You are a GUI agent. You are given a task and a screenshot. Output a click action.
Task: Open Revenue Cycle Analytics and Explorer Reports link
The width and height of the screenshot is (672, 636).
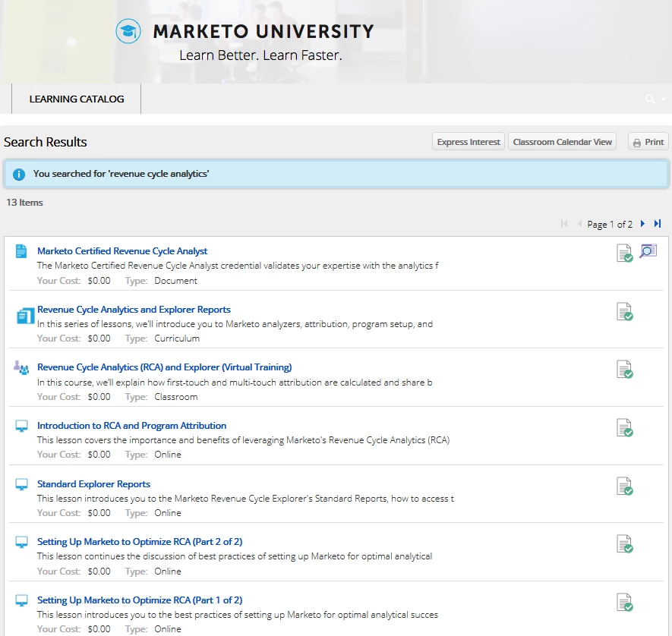coord(134,309)
